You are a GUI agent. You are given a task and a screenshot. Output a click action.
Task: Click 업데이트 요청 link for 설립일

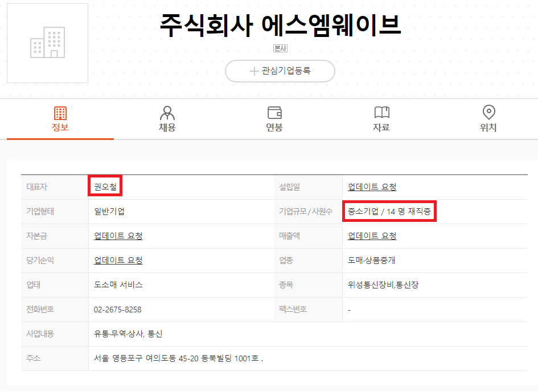point(372,187)
